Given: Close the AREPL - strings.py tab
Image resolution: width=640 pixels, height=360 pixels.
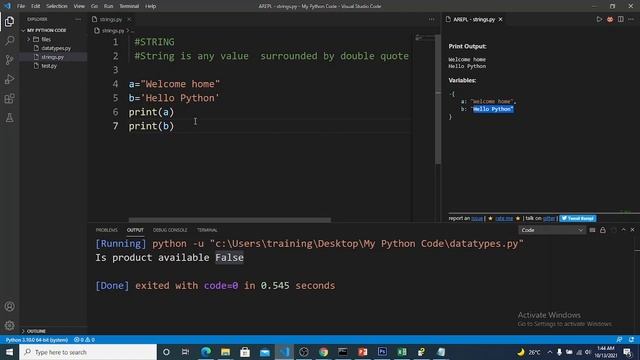Looking at the screenshot, I should click(500, 19).
